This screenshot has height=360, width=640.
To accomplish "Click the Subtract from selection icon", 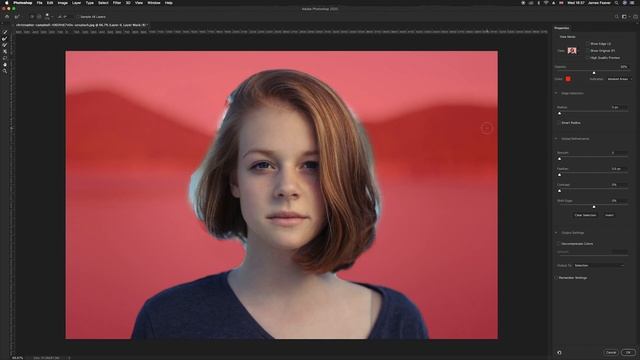I will (39, 17).
